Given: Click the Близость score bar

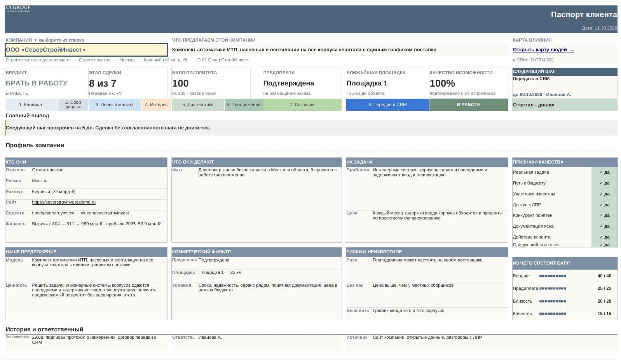Looking at the screenshot, I should [x=553, y=301].
